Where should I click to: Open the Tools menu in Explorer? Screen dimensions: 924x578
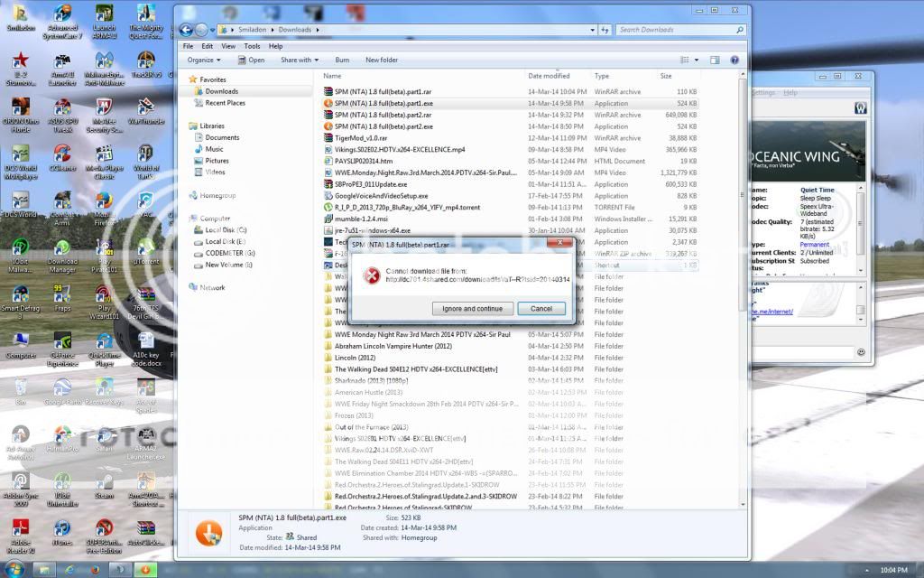click(252, 46)
